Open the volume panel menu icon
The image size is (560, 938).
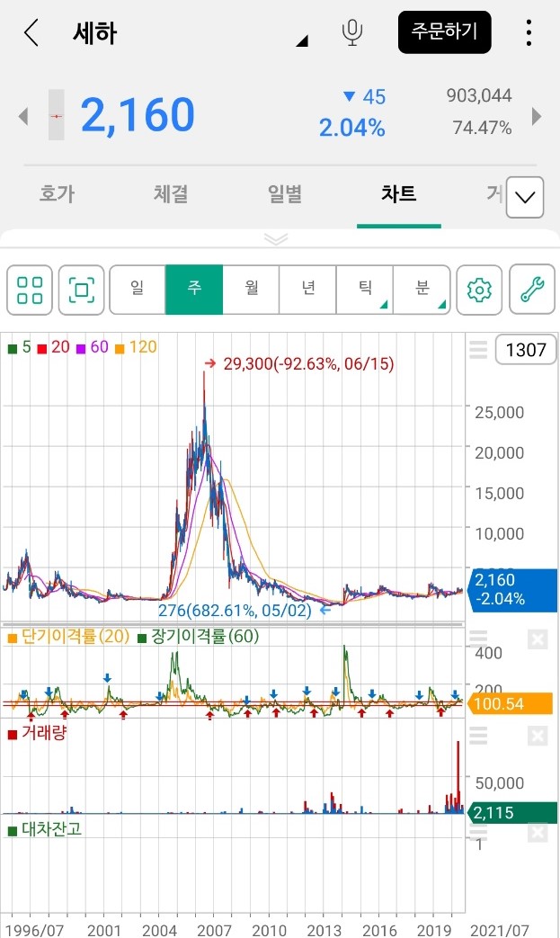coord(478,736)
